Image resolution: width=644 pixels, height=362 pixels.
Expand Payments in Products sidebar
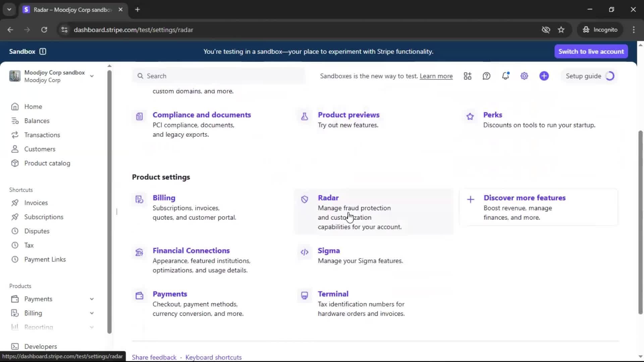click(x=92, y=299)
